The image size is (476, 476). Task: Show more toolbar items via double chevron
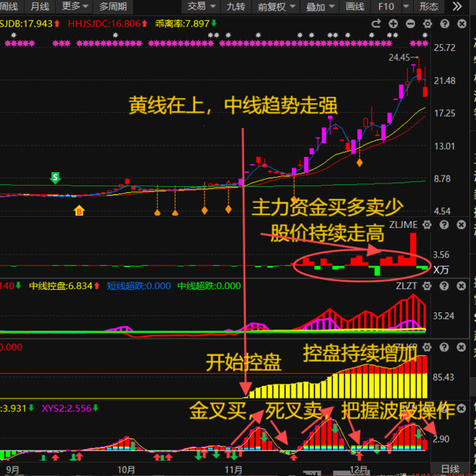coord(457,6)
